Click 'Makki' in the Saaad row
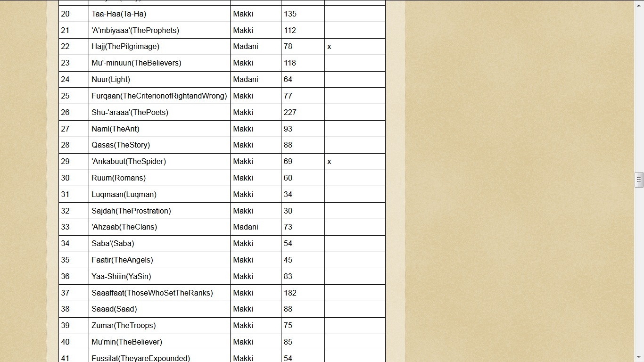 coord(243,309)
